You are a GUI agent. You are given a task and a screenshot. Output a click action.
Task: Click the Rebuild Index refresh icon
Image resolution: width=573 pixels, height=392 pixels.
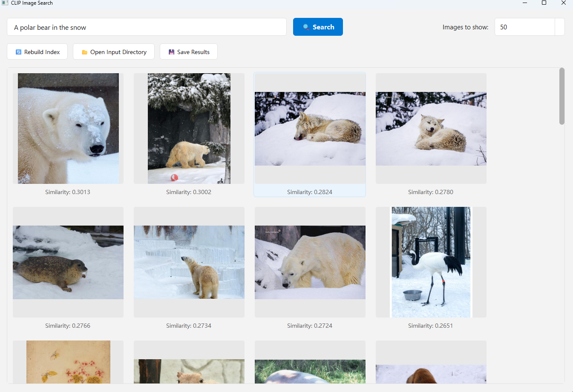coord(18,52)
